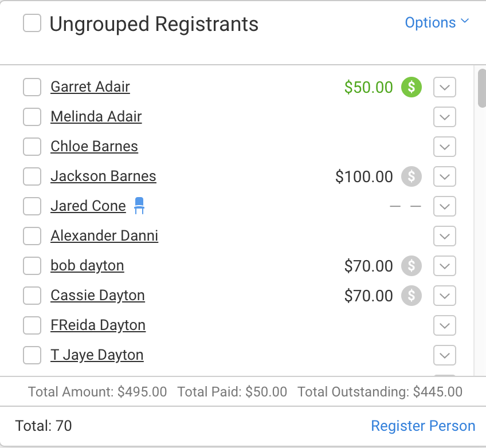Open the Options dropdown menu
The height and width of the screenshot is (448, 486).
point(437,22)
